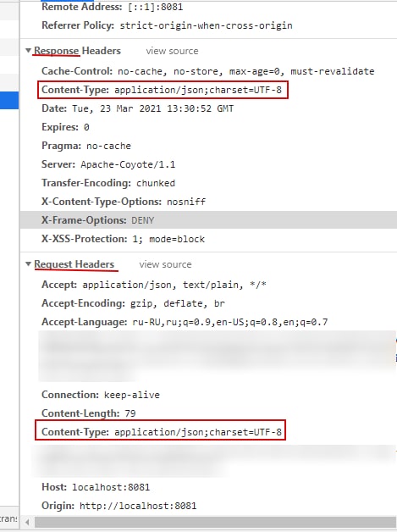Select the highlighted blue request in left list
Viewport: 397px width, 532px height.
click(x=9, y=101)
